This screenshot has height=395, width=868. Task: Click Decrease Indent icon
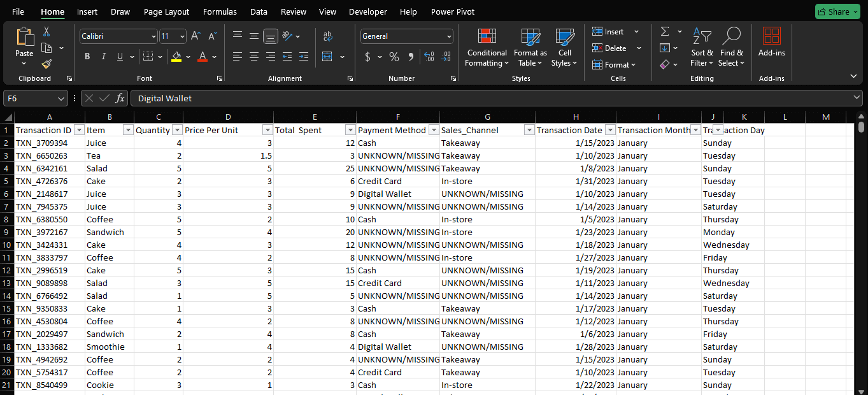[x=287, y=57]
